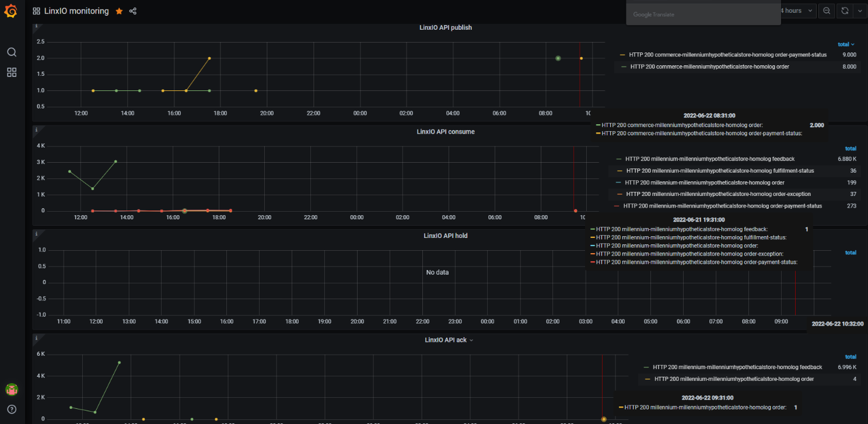The height and width of the screenshot is (424, 868).
Task: Sort hold legend by total
Action: pos(850,253)
